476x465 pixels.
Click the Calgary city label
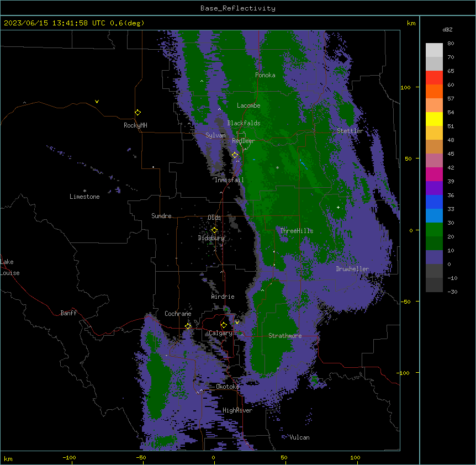pos(221,333)
